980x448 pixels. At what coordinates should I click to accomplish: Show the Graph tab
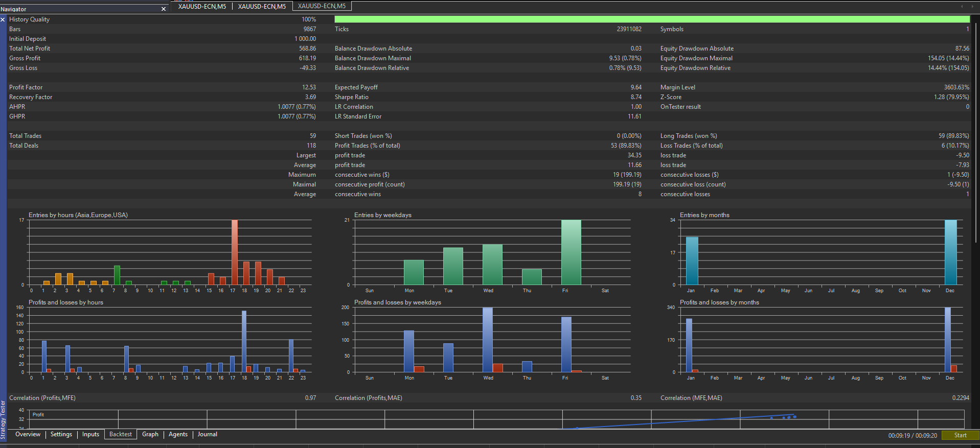point(150,434)
